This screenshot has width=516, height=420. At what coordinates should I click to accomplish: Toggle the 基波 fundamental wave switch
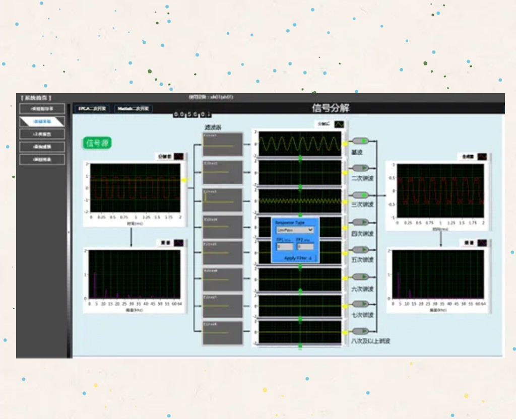click(360, 141)
